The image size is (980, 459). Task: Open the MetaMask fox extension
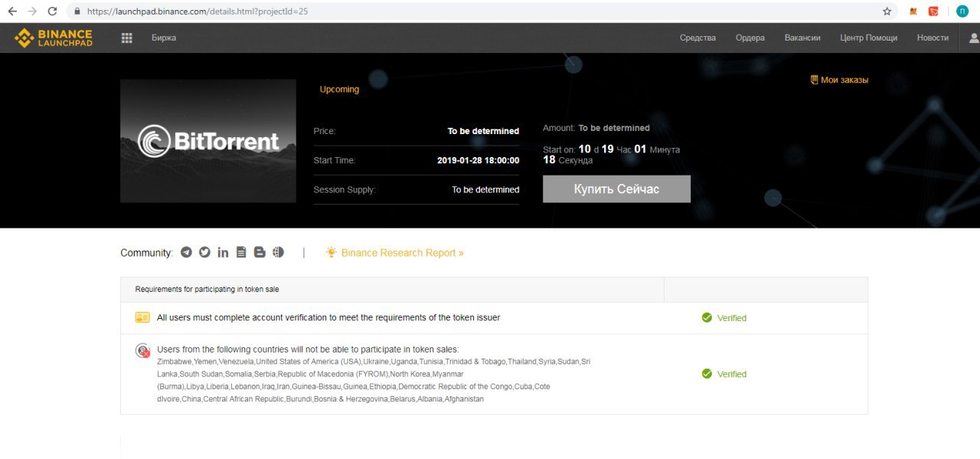(x=913, y=11)
